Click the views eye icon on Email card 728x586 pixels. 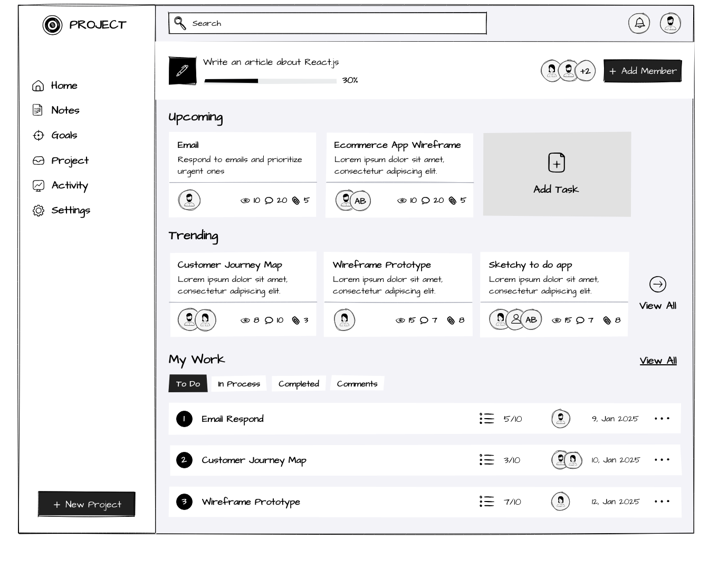point(245,201)
